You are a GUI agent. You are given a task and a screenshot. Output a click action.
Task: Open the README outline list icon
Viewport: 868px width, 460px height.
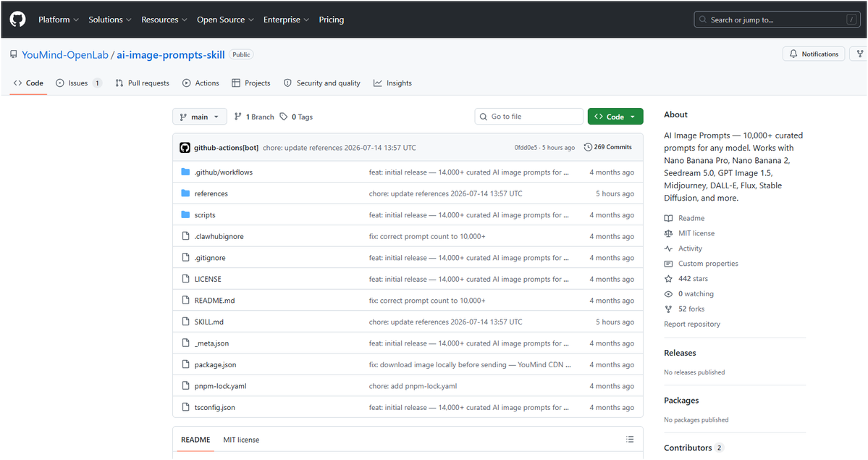629,440
